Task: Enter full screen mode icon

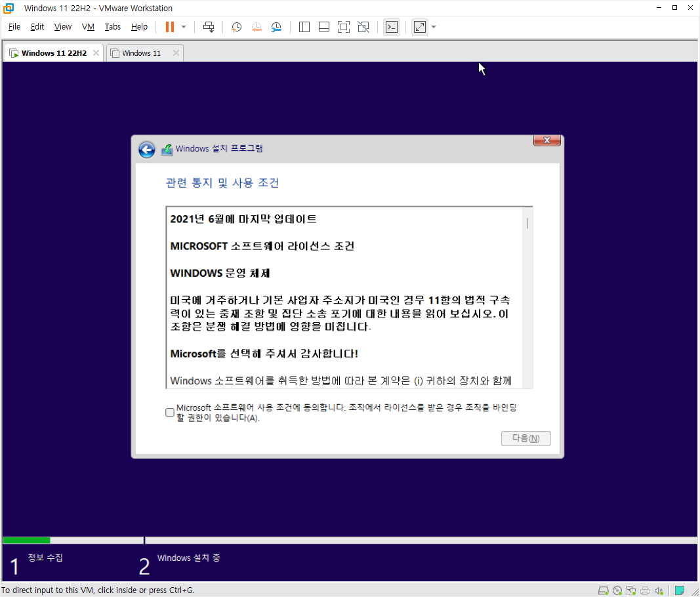Action: click(343, 27)
